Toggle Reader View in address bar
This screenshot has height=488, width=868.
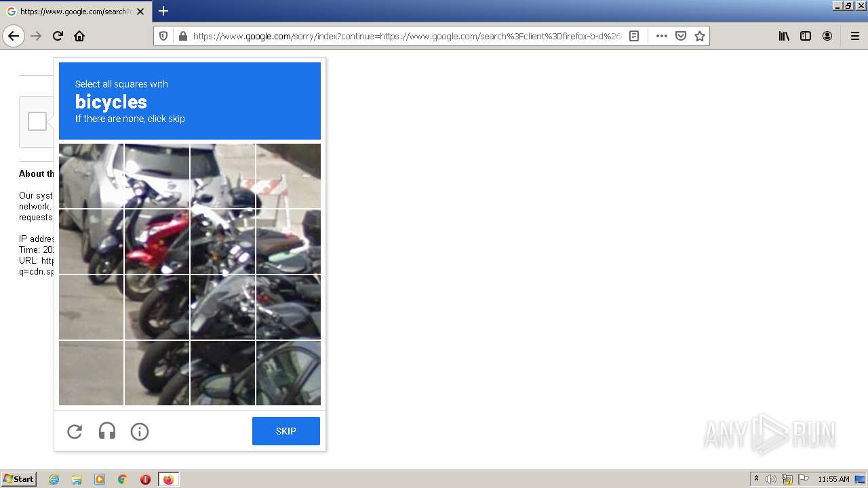click(634, 36)
